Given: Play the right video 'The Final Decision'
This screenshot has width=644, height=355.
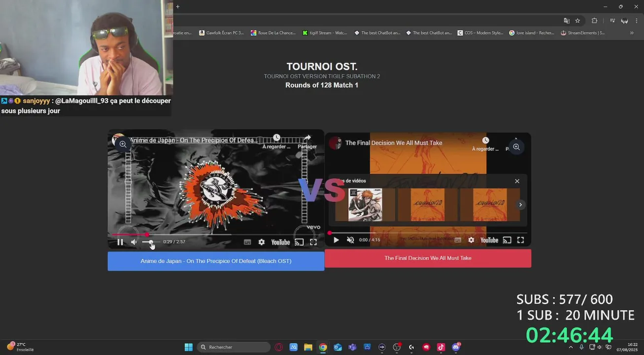Looking at the screenshot, I should click(x=336, y=240).
